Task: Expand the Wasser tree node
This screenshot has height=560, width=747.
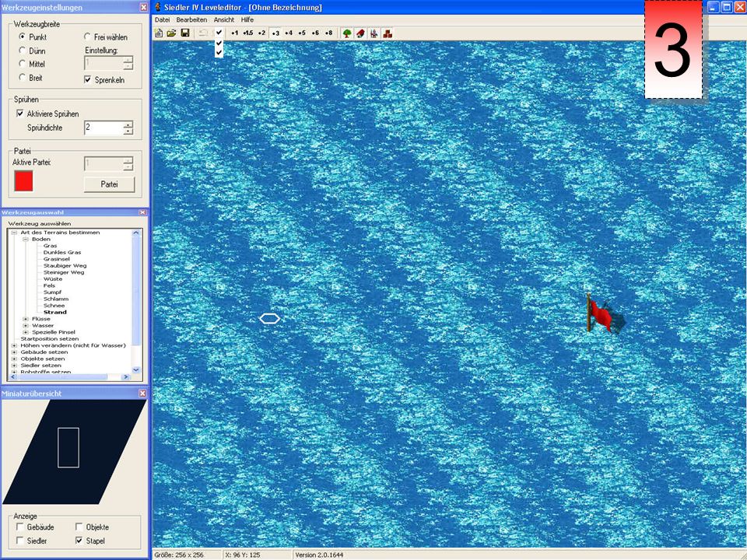Action: (x=26, y=325)
